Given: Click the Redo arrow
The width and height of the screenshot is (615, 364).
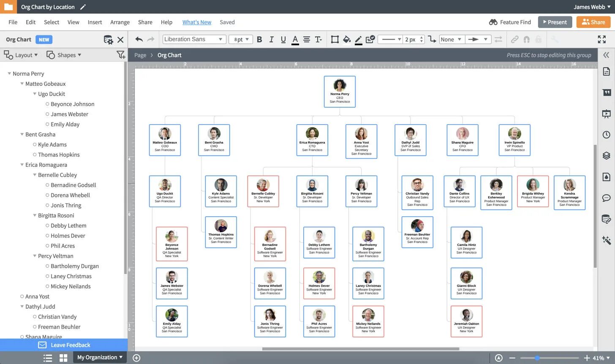Looking at the screenshot, I should (151, 39).
